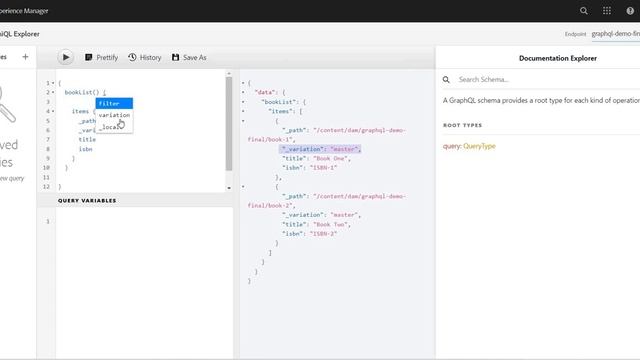Screen dimensions: 640x360
Task: Click 'items' field in query editor
Action: click(80, 111)
